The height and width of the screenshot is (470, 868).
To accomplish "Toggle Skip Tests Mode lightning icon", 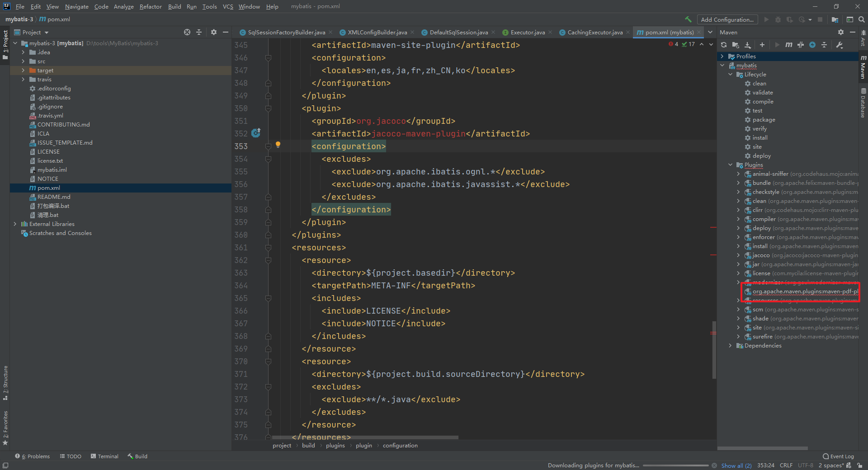I will pos(812,45).
